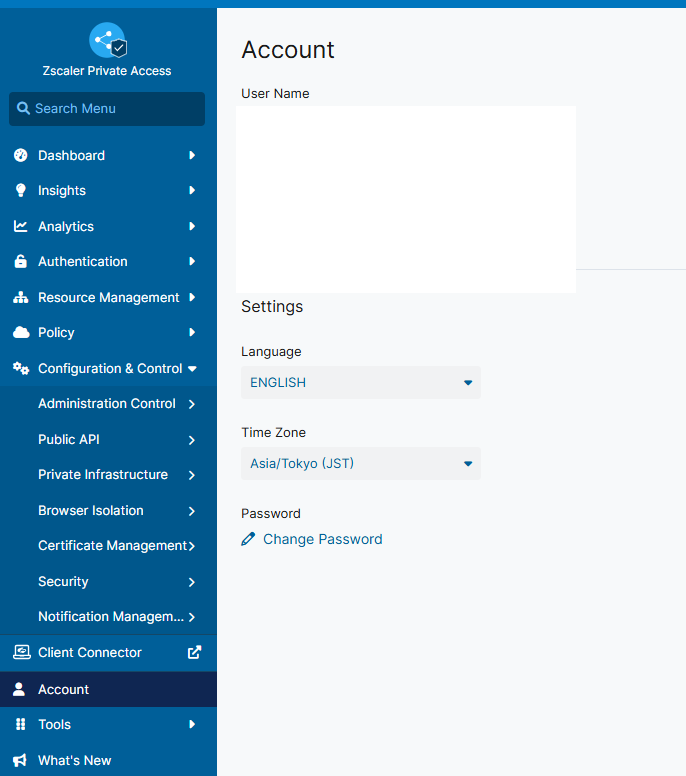Select Browser Isolation submenu item
Viewport: 686px width, 776px height.
(108, 511)
